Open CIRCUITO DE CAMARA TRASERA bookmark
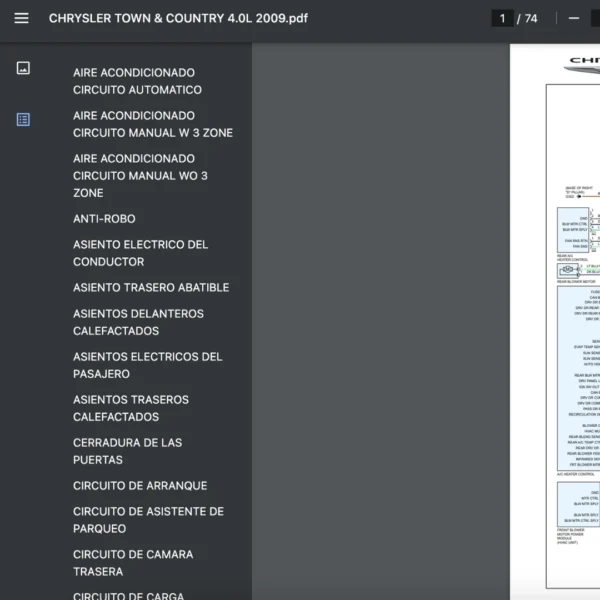 click(x=133, y=563)
